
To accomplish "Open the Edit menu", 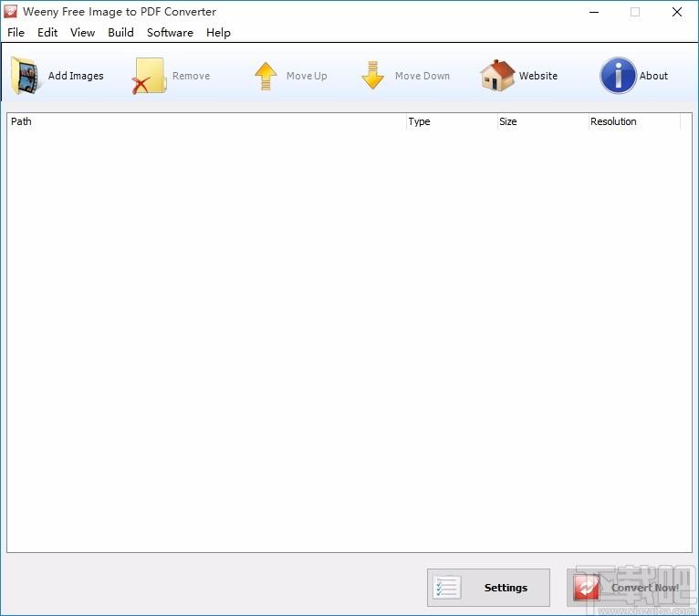I will pyautogui.click(x=47, y=33).
